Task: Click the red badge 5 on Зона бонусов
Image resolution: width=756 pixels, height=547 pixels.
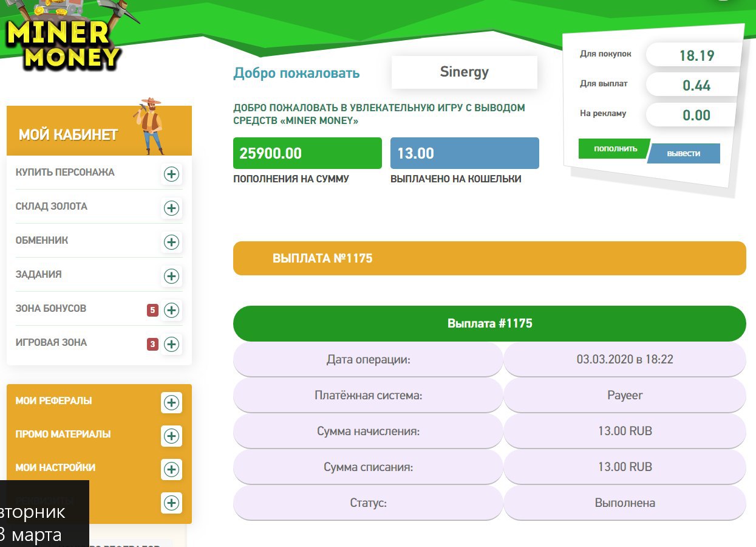Action: 152,311
